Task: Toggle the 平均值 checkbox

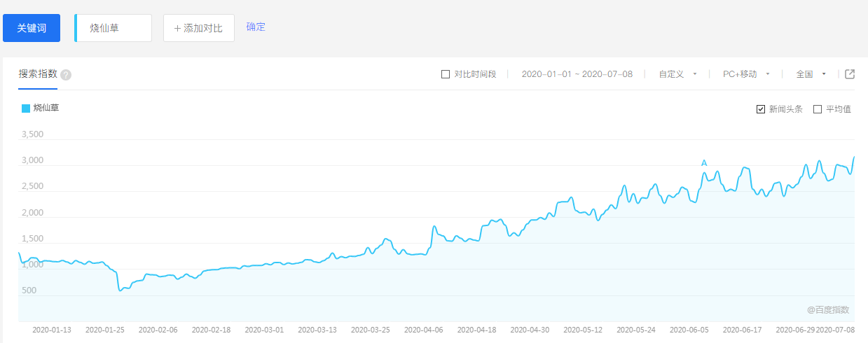Action: tap(818, 109)
